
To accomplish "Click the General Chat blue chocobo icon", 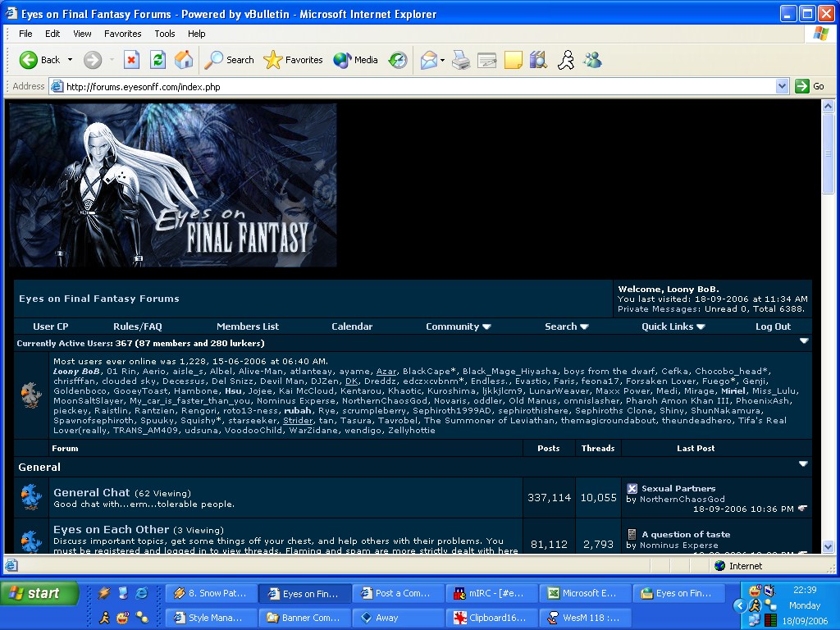I will point(31,497).
